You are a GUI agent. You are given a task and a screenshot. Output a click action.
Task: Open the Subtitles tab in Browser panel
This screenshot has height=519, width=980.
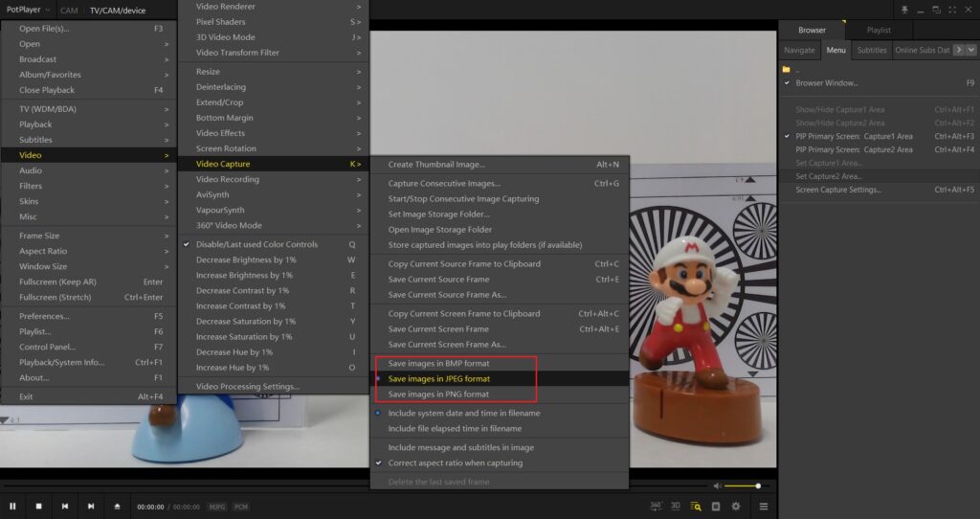[872, 50]
